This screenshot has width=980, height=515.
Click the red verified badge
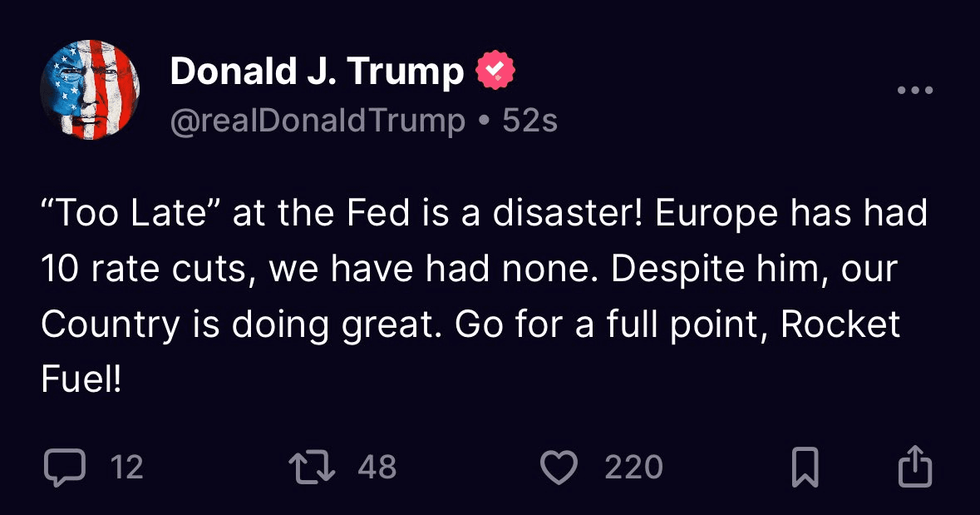[x=495, y=70]
